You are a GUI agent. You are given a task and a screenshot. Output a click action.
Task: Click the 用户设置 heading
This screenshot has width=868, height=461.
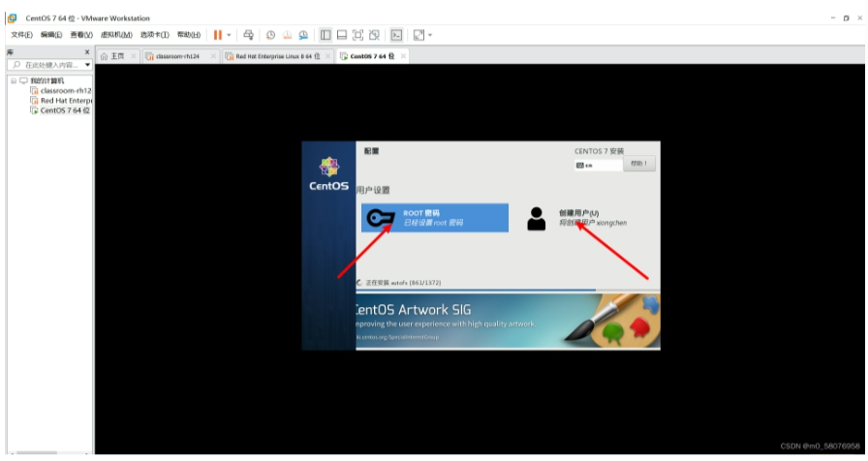pyautogui.click(x=373, y=190)
